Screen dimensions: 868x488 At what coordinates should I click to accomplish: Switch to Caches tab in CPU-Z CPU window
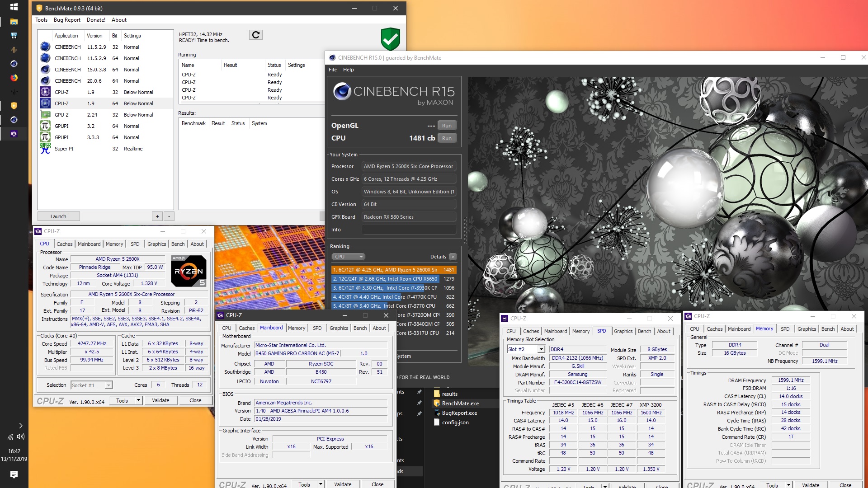[x=64, y=244]
